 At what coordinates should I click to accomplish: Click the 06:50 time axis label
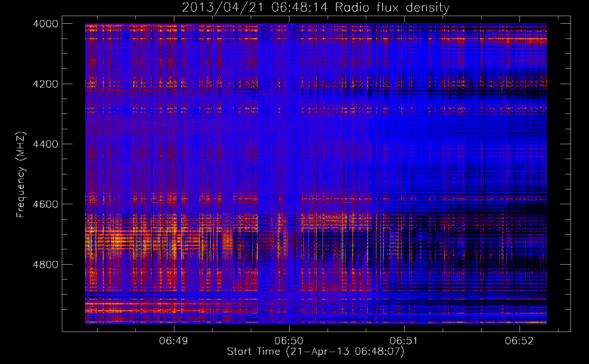pos(289,341)
